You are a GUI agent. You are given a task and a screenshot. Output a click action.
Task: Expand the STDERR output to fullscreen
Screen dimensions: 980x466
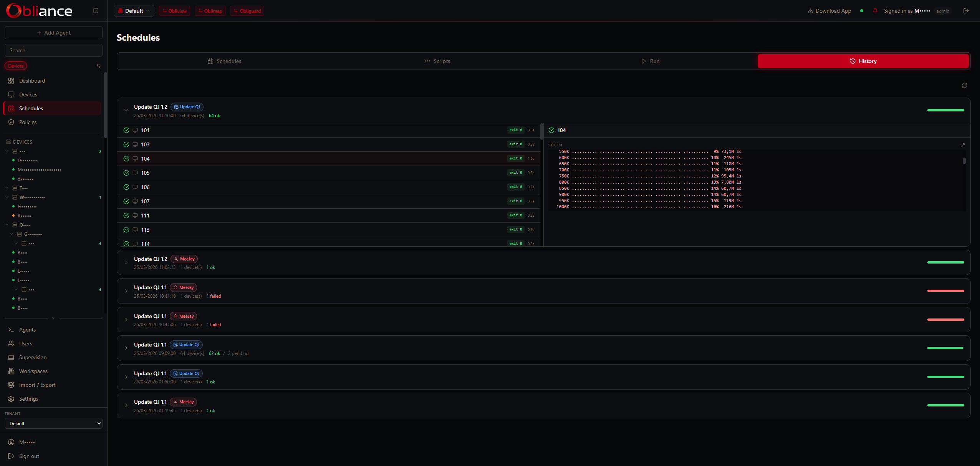963,145
